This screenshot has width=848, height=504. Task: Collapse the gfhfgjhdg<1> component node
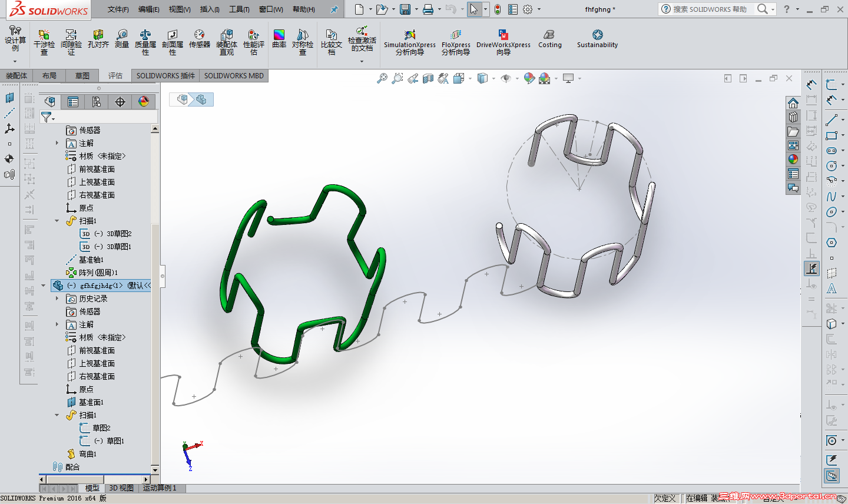coord(43,286)
